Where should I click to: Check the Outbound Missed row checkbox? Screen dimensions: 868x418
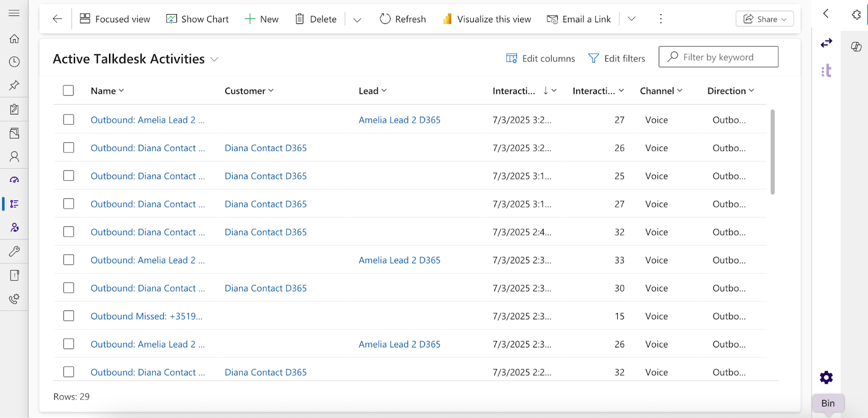68,316
